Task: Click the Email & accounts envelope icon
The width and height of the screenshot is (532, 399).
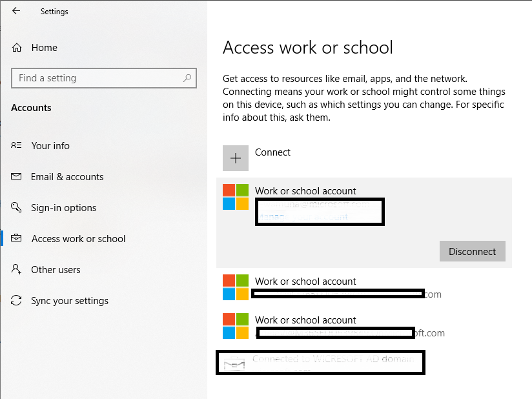Action: pyautogui.click(x=16, y=176)
